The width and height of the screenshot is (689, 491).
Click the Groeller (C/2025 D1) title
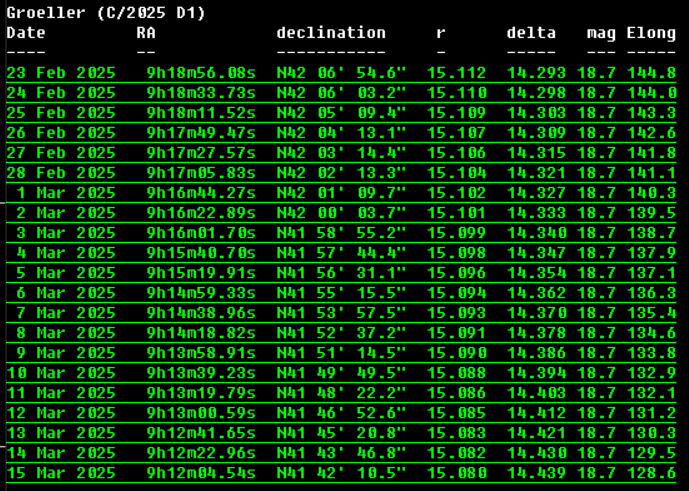click(106, 13)
